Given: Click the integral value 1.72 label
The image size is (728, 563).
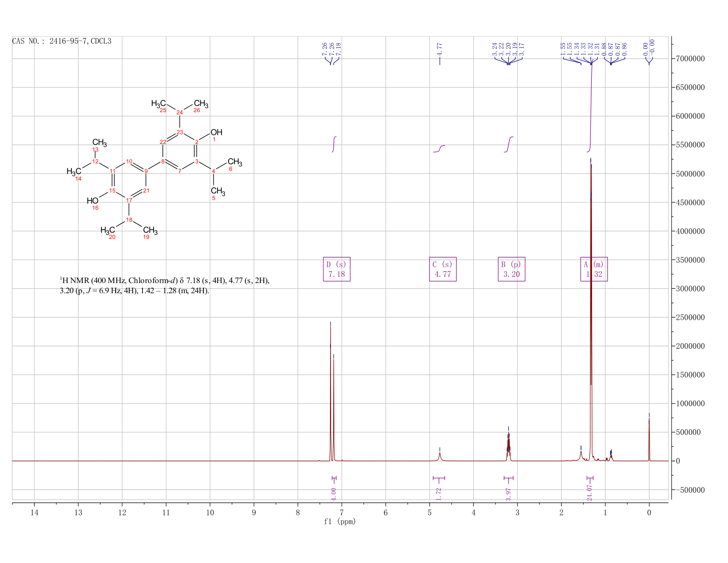Looking at the screenshot, I should [439, 494].
